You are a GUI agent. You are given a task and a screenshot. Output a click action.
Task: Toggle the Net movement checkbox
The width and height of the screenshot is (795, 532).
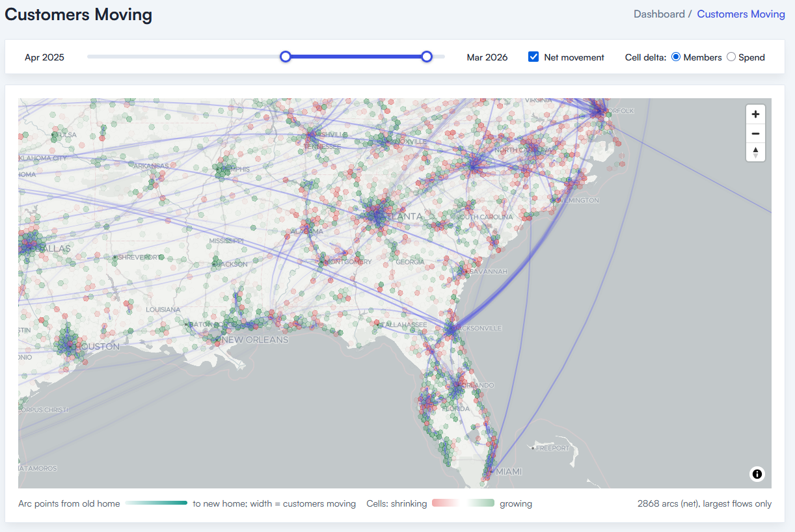[533, 57]
